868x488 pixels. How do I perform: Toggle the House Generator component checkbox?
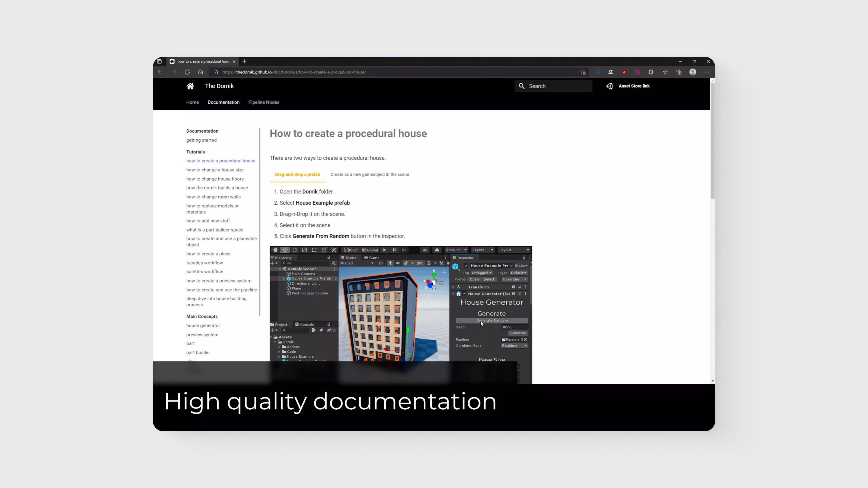pyautogui.click(x=464, y=294)
